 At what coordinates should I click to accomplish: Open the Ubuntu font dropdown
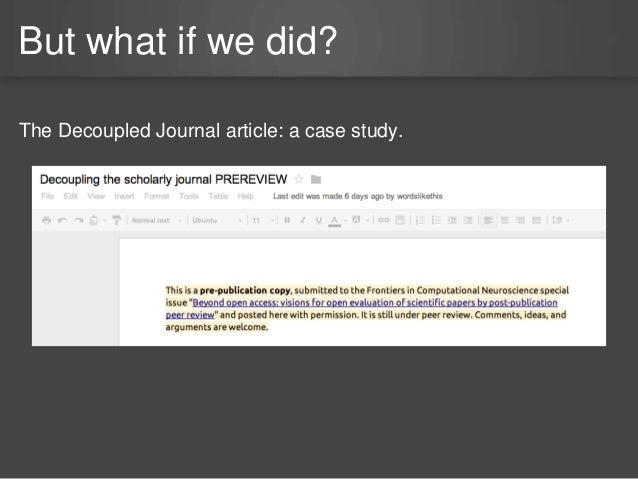click(217, 220)
